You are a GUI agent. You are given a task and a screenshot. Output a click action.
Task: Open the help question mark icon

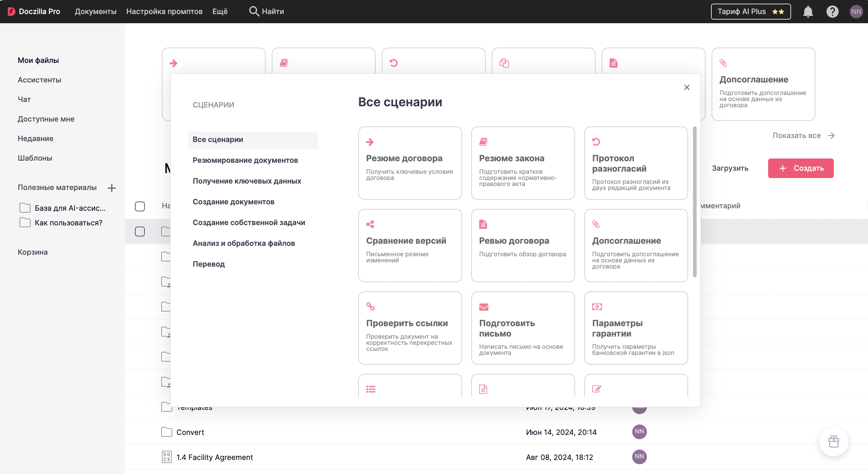coord(832,12)
